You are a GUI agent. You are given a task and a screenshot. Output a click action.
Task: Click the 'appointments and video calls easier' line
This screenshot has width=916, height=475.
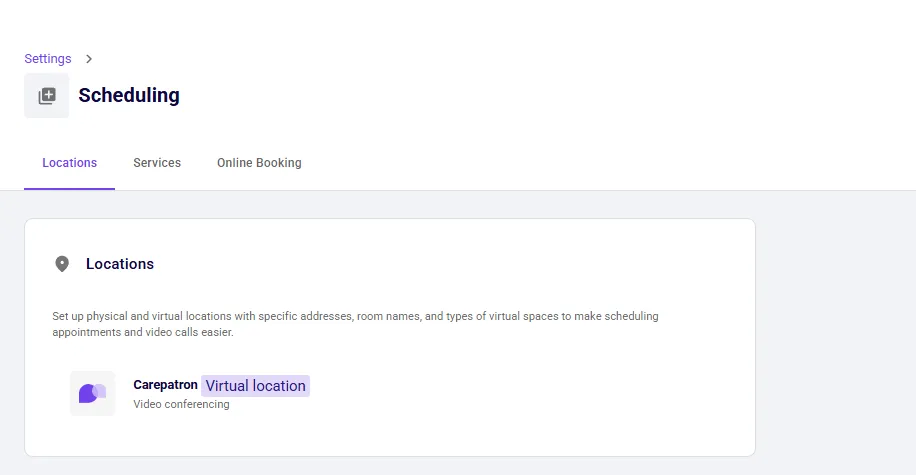pos(143,332)
